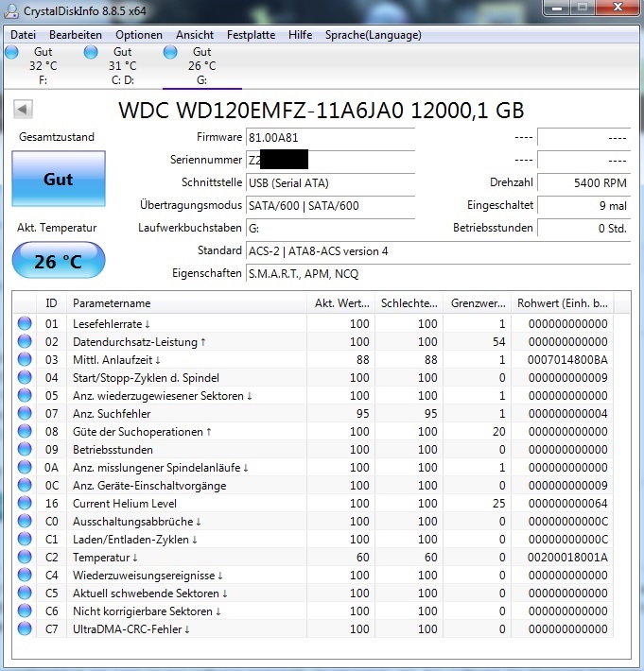Click status orb for Nicht korrigierbare Sektoren

25,611
